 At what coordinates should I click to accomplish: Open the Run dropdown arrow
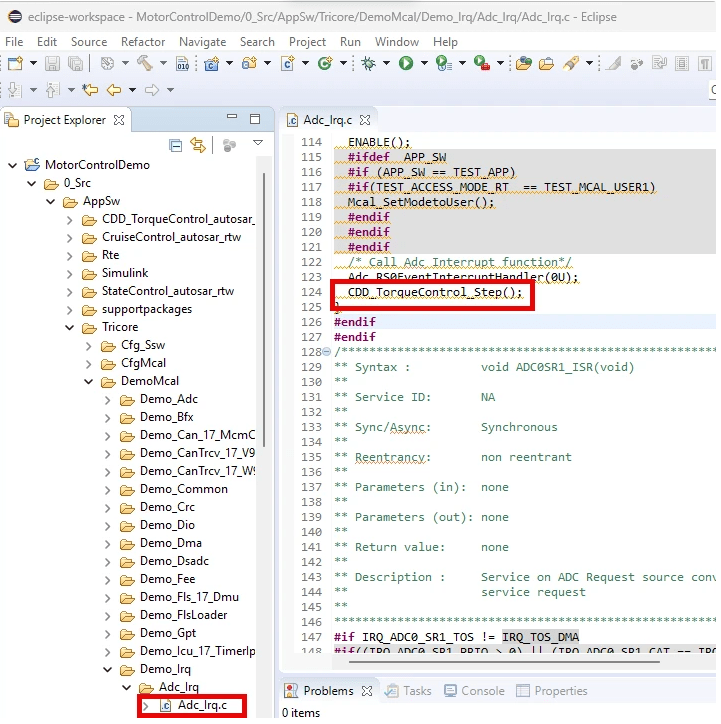[422, 64]
